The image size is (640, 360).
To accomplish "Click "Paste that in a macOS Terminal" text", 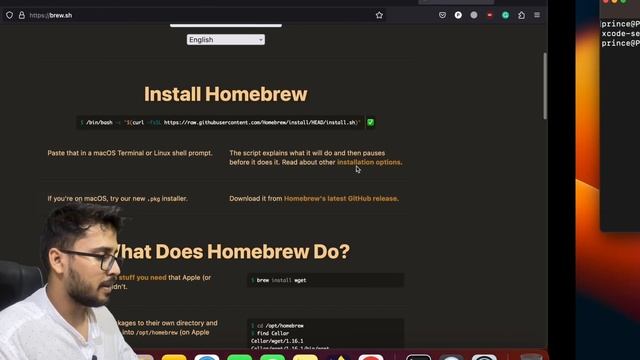I will pyautogui.click(x=130, y=153).
